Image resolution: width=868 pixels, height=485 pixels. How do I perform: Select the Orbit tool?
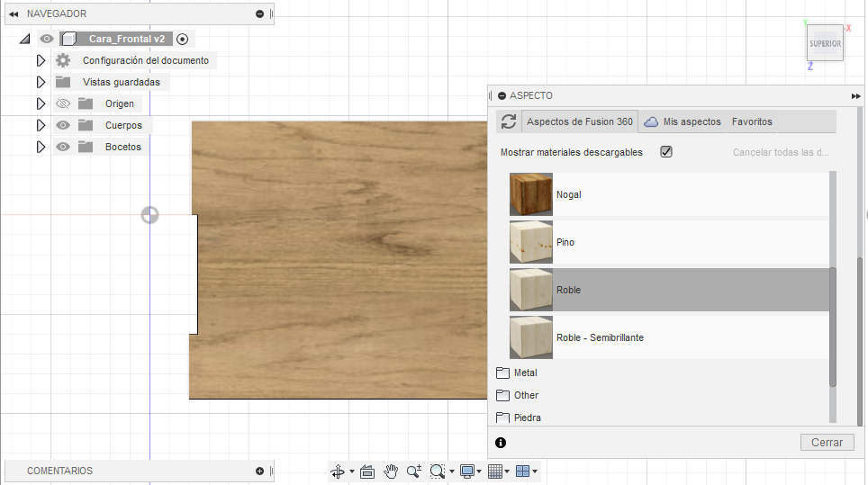tap(337, 472)
